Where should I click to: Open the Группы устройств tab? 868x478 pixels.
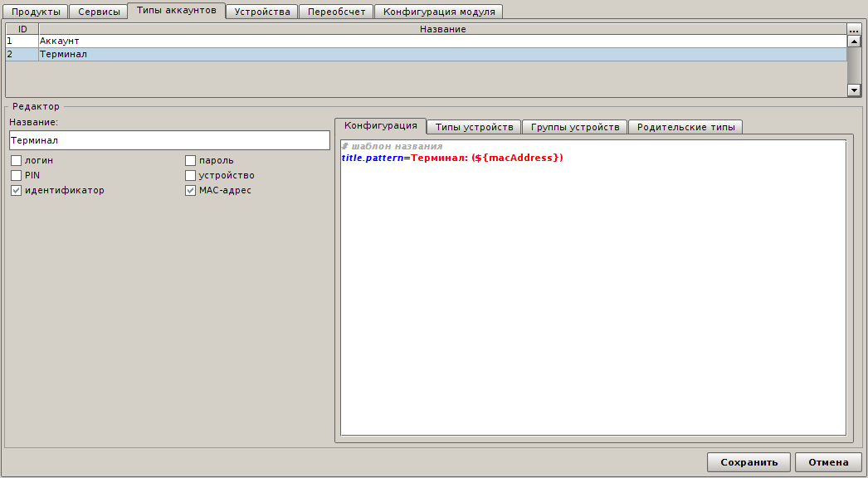574,127
